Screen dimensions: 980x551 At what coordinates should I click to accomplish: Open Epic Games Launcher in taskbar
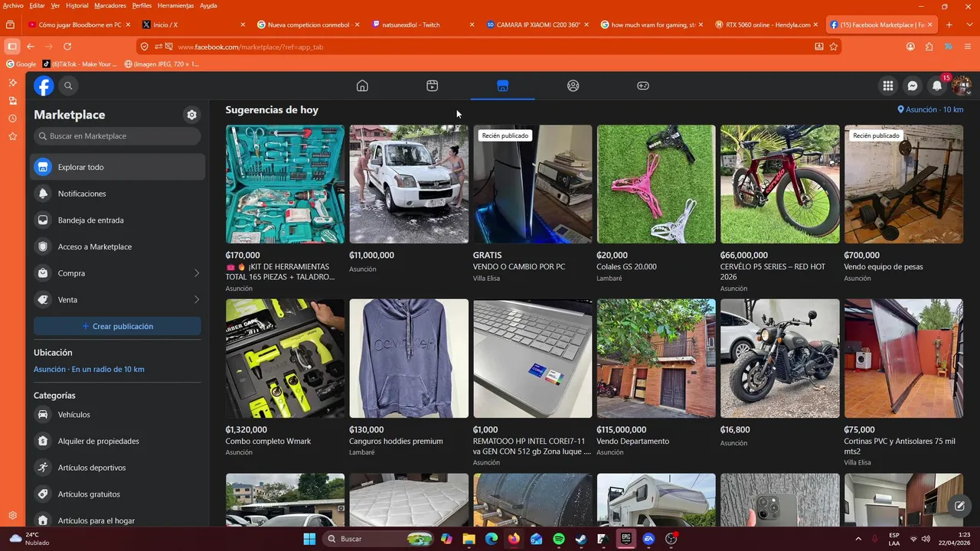pyautogui.click(x=626, y=539)
